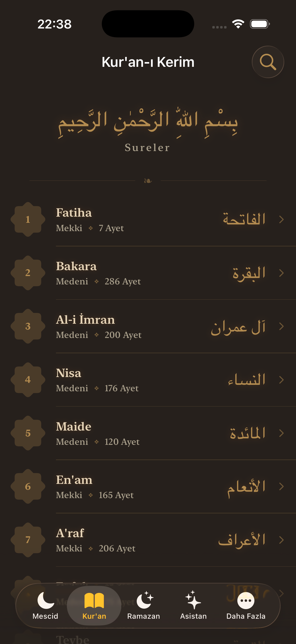Switch to the Ramazan tab label
296x644 pixels.
tap(144, 616)
